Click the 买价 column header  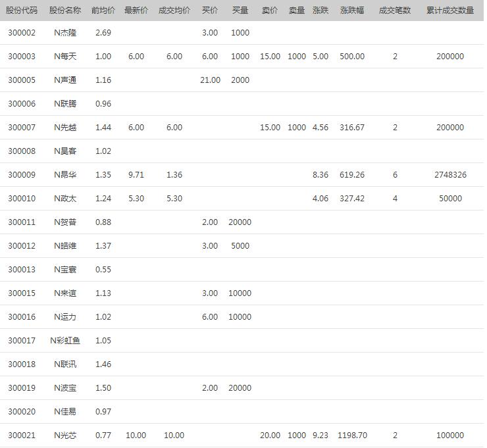[x=210, y=11]
